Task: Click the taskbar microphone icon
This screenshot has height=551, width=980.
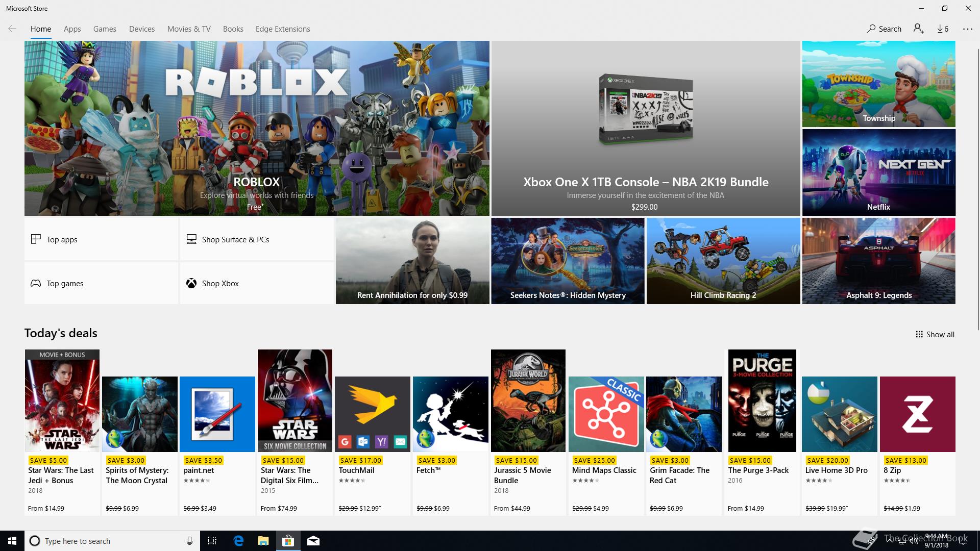Action: pos(189,541)
